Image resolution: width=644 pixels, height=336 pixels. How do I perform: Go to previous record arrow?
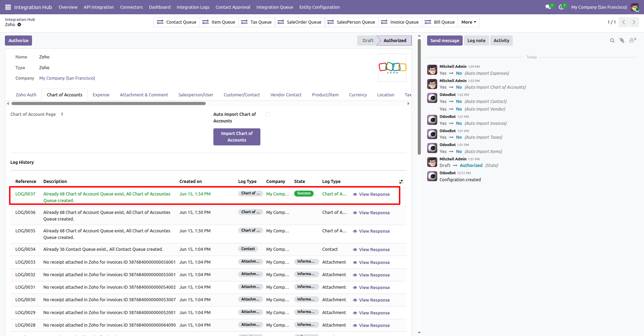[623, 22]
